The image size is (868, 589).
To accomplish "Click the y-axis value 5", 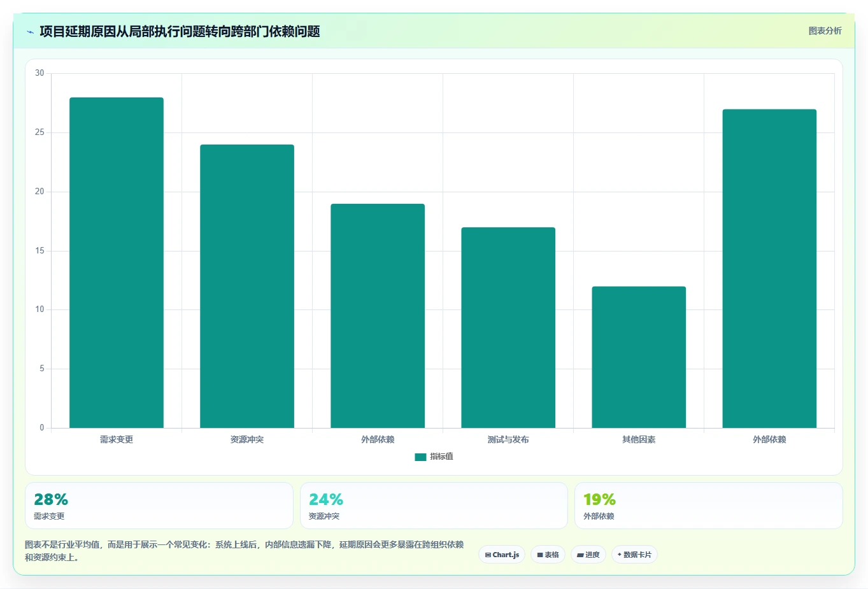I will pyautogui.click(x=42, y=369).
